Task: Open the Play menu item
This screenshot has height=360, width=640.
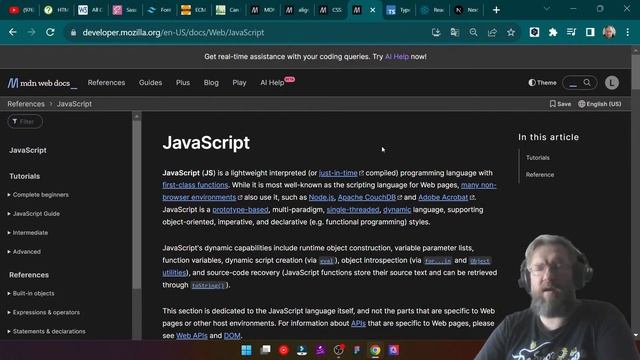Action: [x=239, y=82]
